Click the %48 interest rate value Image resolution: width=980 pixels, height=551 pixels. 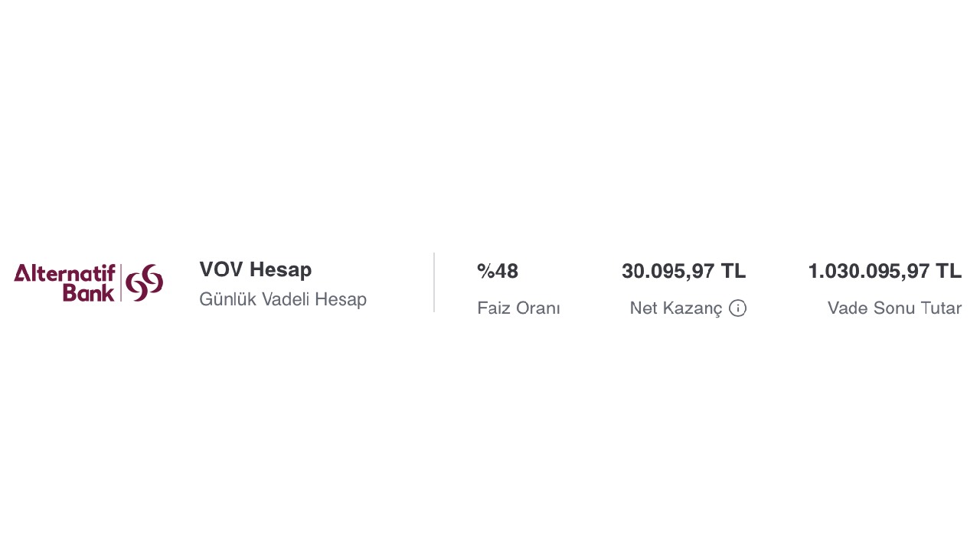coord(498,271)
